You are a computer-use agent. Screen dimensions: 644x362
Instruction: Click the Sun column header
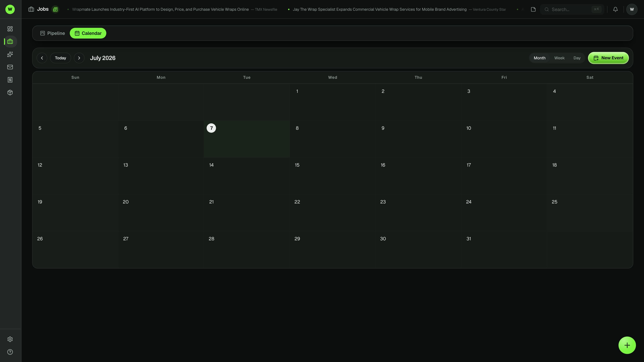point(75,77)
